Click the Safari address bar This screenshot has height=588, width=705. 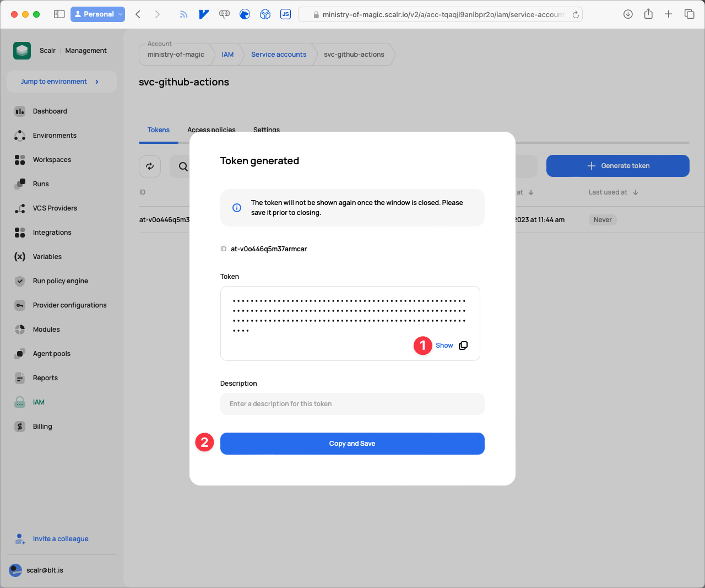tap(441, 15)
